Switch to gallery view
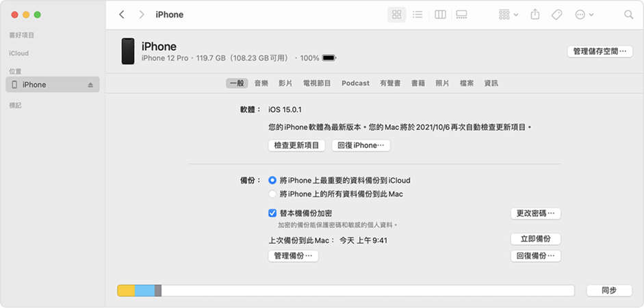The image size is (644, 308). pos(462,15)
